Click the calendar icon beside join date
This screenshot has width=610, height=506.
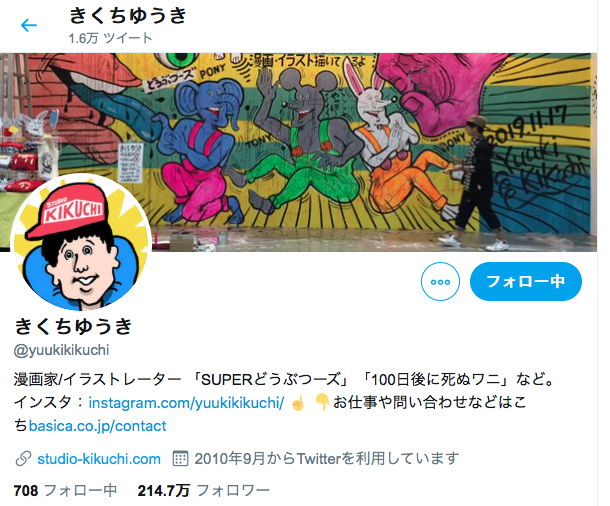tap(180, 459)
